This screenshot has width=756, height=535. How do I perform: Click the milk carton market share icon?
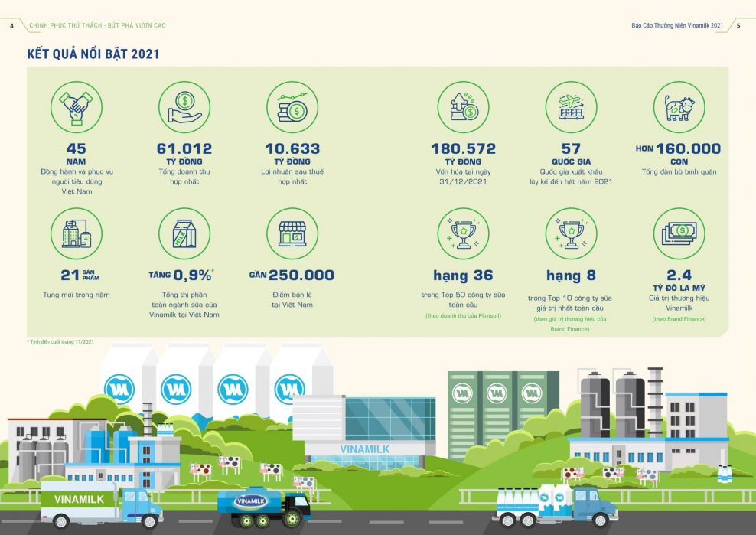click(x=184, y=233)
